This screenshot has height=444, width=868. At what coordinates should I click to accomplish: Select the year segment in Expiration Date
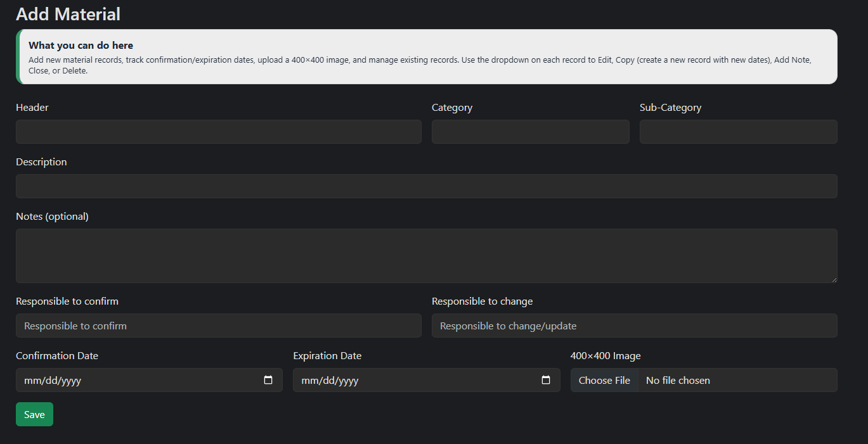(x=347, y=381)
